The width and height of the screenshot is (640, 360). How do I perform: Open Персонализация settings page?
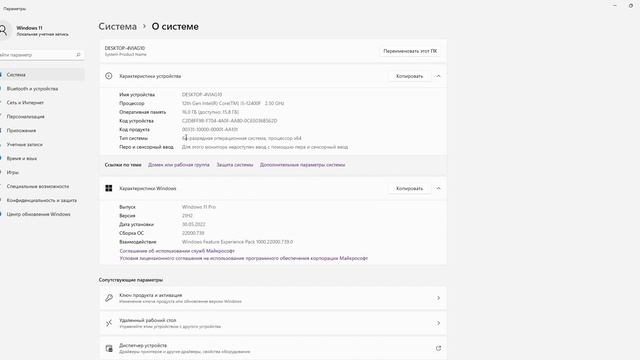point(42,116)
